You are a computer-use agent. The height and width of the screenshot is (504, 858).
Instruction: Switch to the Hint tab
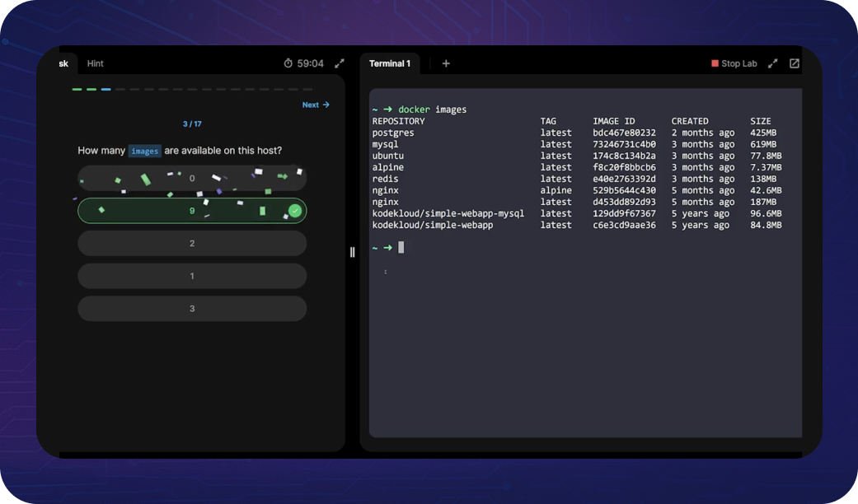[x=96, y=63]
